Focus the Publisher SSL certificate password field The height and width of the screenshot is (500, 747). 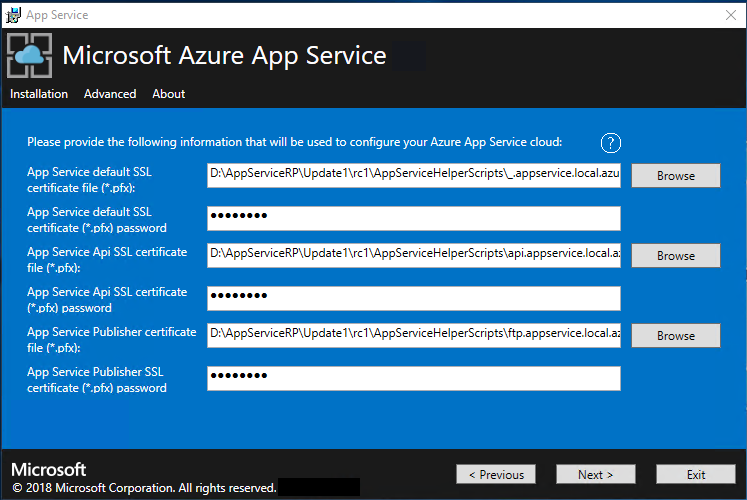pos(414,379)
